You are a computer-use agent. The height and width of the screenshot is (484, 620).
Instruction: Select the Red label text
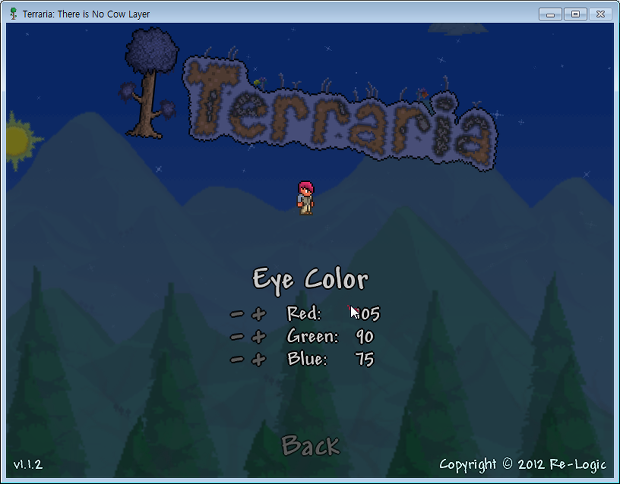point(304,313)
